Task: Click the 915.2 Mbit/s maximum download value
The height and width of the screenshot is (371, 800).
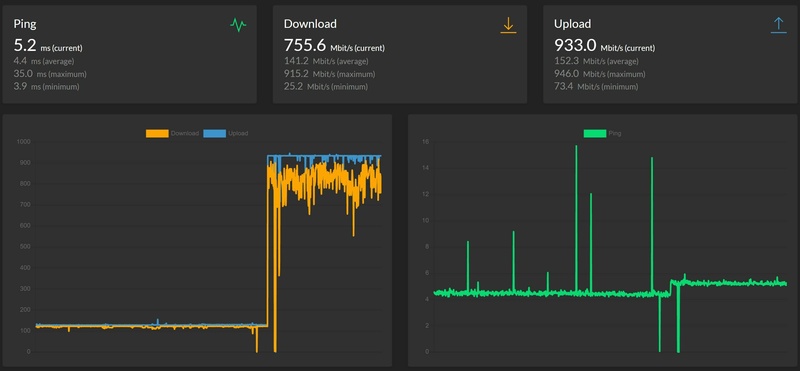Action: coord(330,74)
